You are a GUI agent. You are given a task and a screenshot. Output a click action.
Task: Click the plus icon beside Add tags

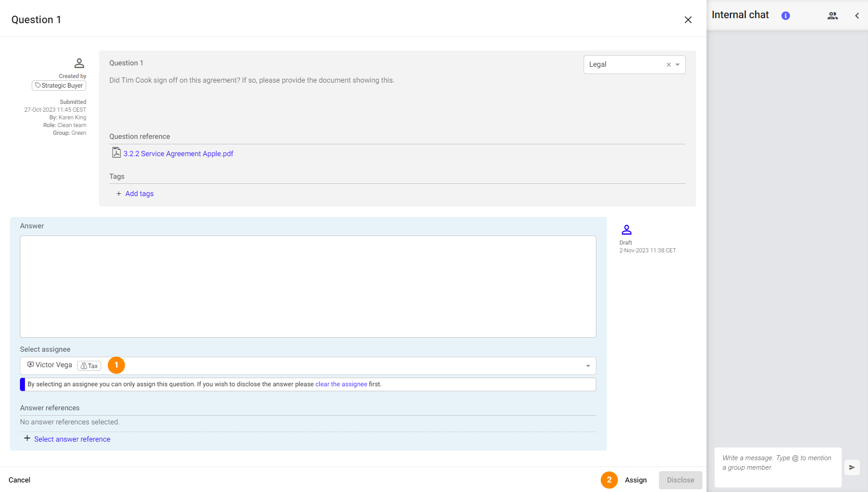pos(119,194)
